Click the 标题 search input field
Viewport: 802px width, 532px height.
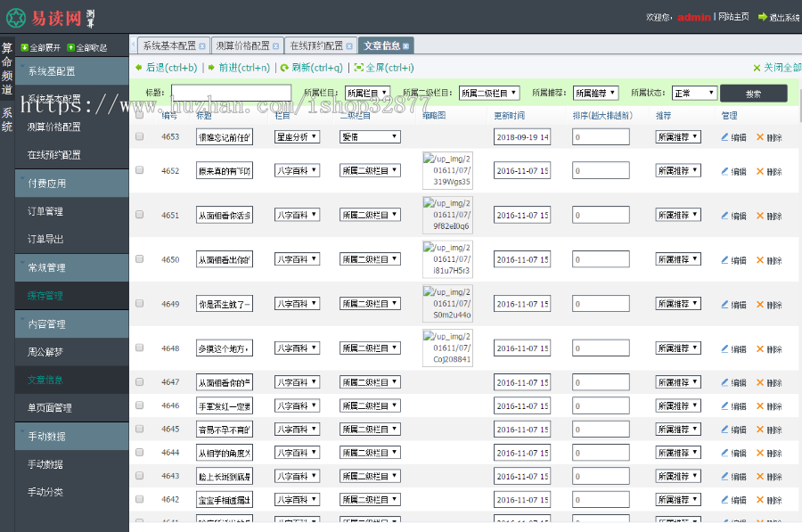231,93
